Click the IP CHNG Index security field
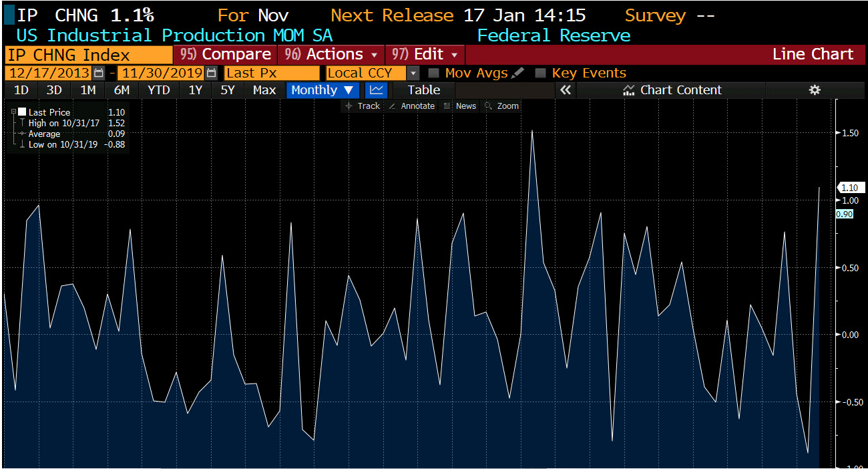 pyautogui.click(x=88, y=55)
